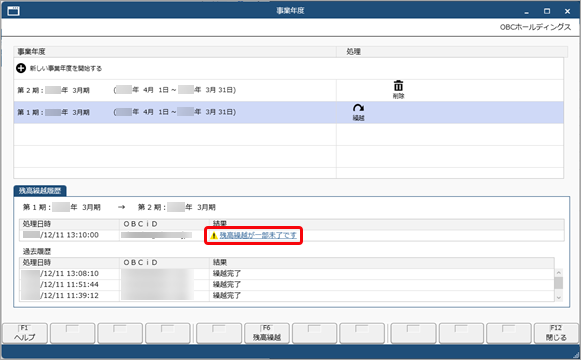Click the scroll down arrow in 過去履歴 list
Screen dimensions: 581x360
point(559,297)
